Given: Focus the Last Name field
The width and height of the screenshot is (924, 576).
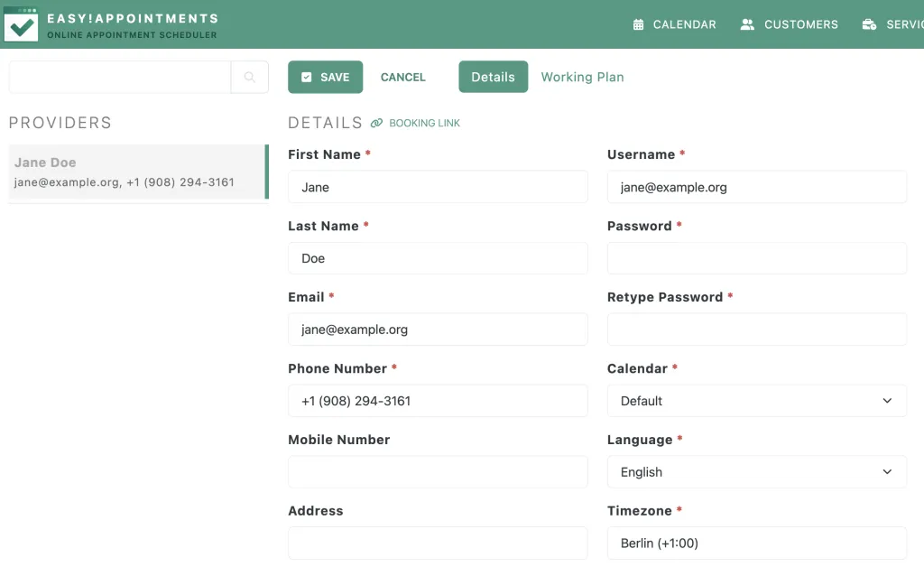Looking at the screenshot, I should (x=438, y=258).
